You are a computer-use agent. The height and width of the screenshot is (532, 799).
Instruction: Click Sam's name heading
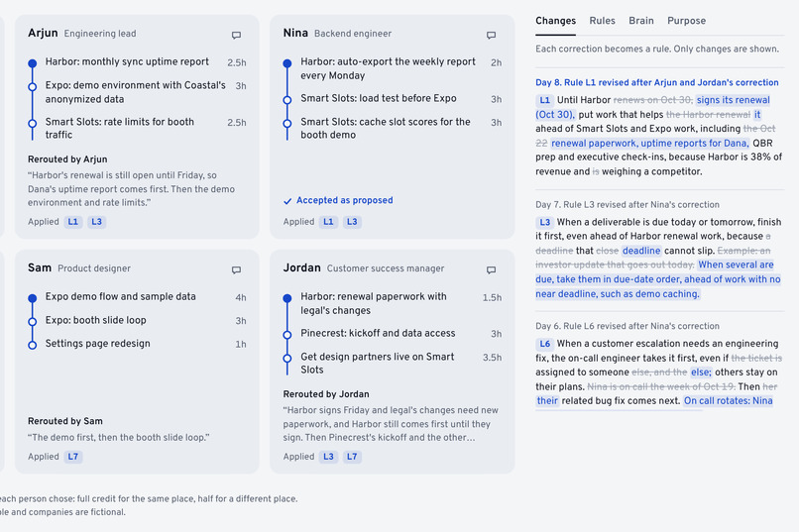pyautogui.click(x=40, y=267)
